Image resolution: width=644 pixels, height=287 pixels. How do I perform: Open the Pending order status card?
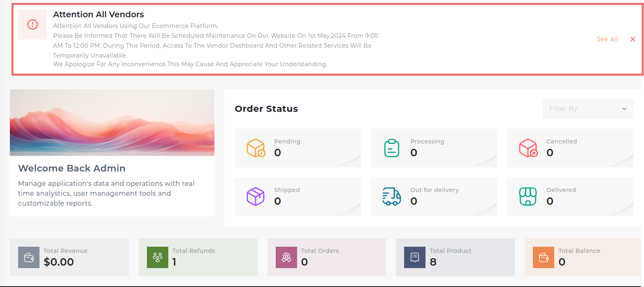pos(298,148)
